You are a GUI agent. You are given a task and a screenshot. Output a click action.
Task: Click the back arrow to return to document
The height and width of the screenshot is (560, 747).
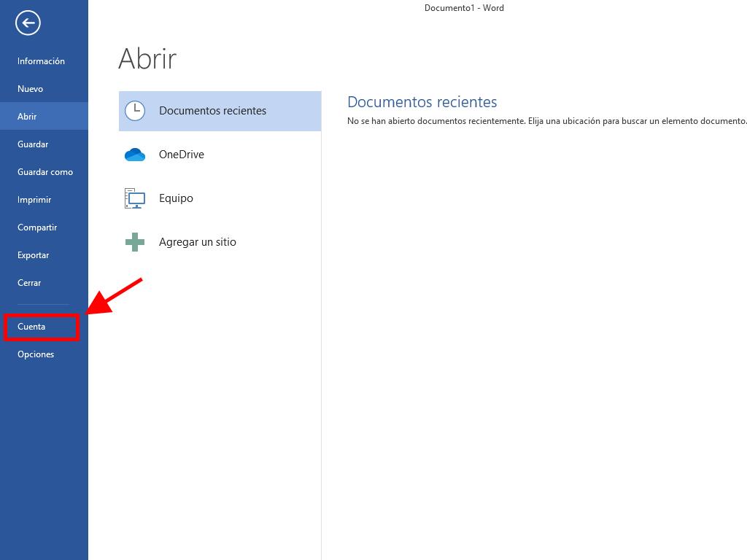point(28,23)
